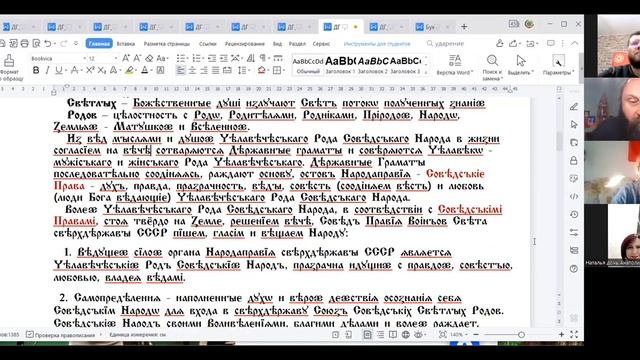The image size is (640, 360).
Task: Enter full screen mode from status bar
Action: click(x=574, y=334)
